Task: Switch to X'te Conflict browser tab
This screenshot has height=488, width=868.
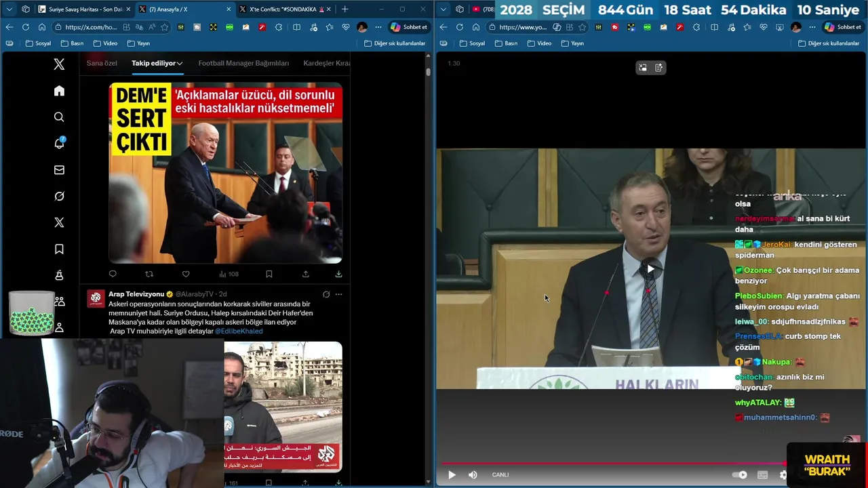Action: click(x=285, y=9)
